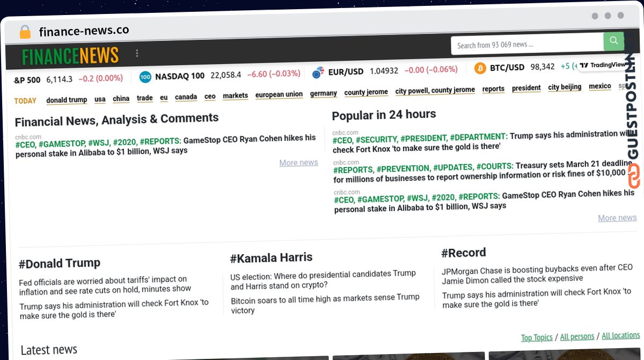This screenshot has width=644, height=360.
Task: Click the padlock icon in the address bar
Action: 25,32
